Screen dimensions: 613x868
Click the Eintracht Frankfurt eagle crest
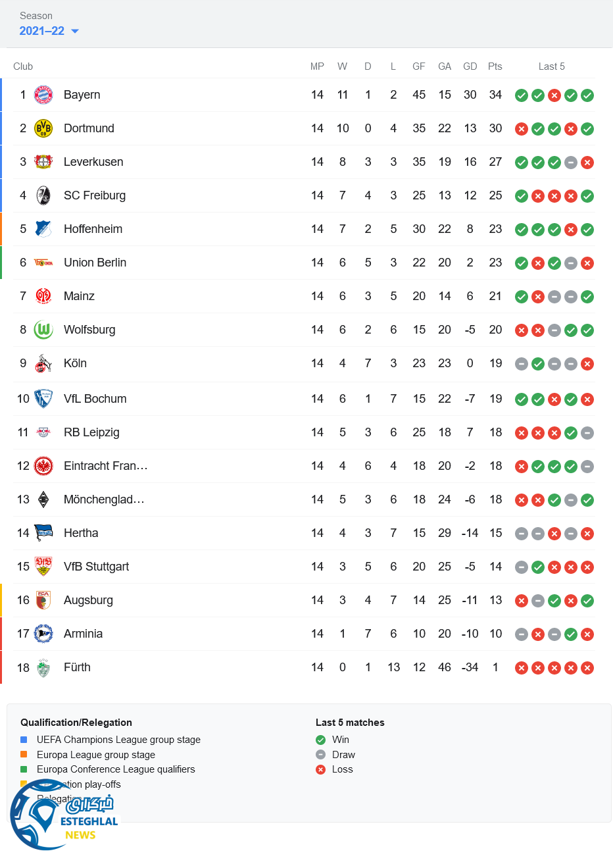[43, 466]
